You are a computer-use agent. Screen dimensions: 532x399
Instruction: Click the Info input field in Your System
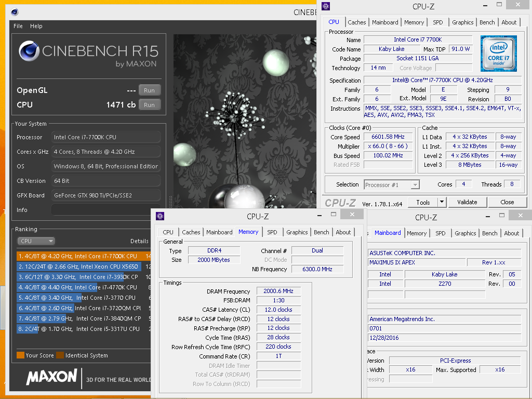coord(106,210)
